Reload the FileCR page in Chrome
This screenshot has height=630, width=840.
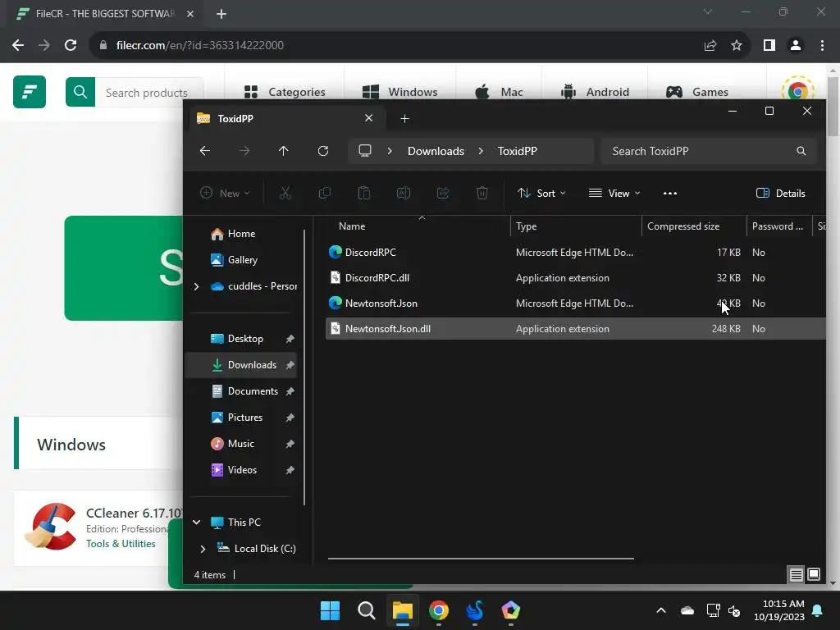click(x=71, y=46)
